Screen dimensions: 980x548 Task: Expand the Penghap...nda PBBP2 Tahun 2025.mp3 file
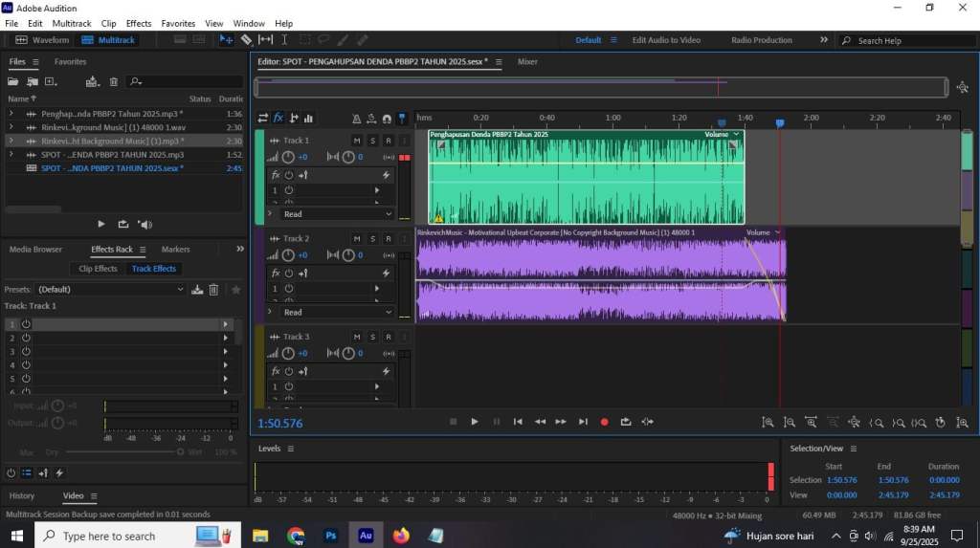tap(11, 114)
